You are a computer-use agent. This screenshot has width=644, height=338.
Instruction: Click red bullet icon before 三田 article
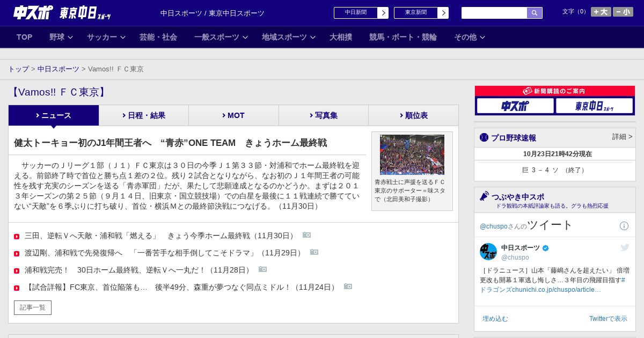17,237
